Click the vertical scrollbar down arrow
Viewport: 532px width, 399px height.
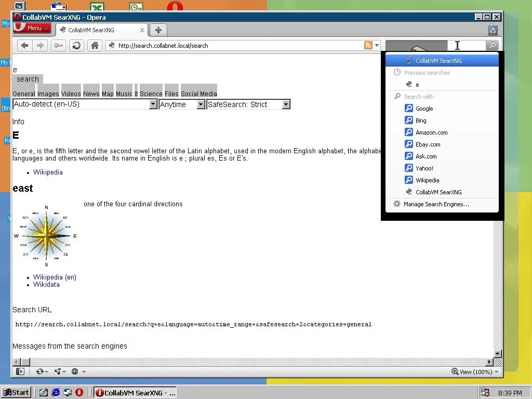(x=498, y=354)
